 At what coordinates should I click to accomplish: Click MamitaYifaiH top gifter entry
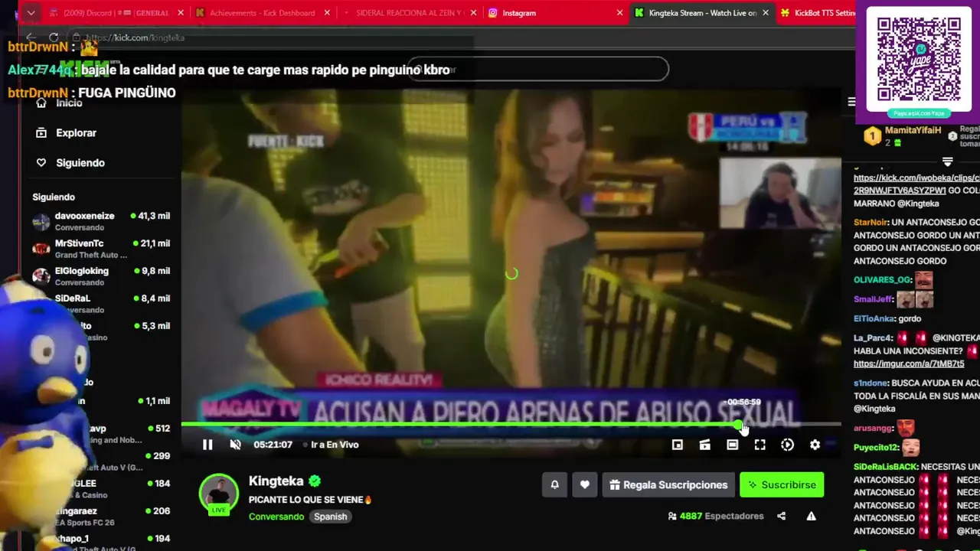(903, 135)
